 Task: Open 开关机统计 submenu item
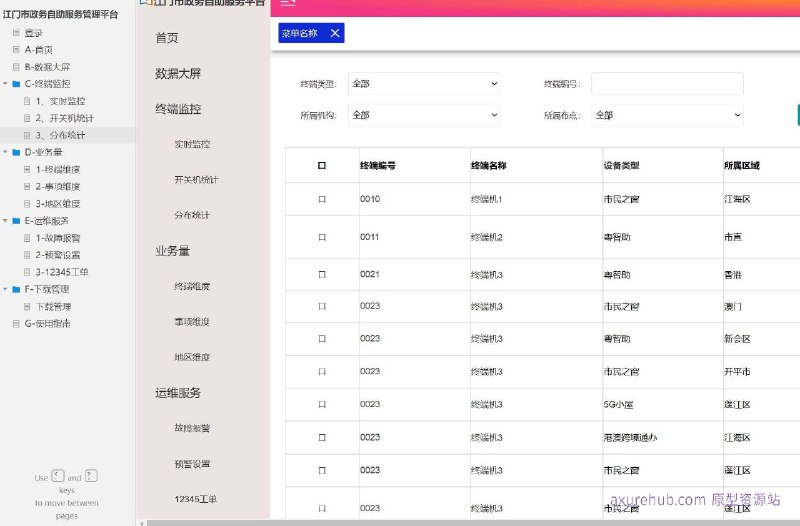point(196,180)
